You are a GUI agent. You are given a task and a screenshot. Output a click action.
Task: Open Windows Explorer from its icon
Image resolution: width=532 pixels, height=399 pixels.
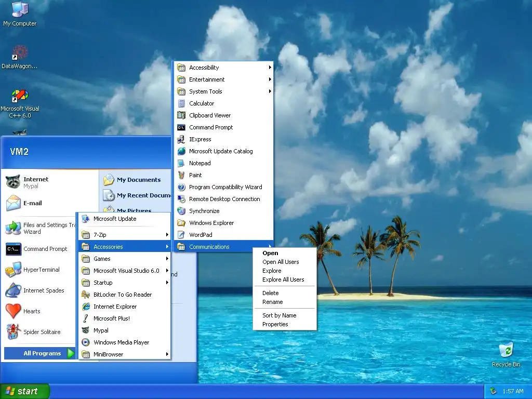pyautogui.click(x=181, y=223)
